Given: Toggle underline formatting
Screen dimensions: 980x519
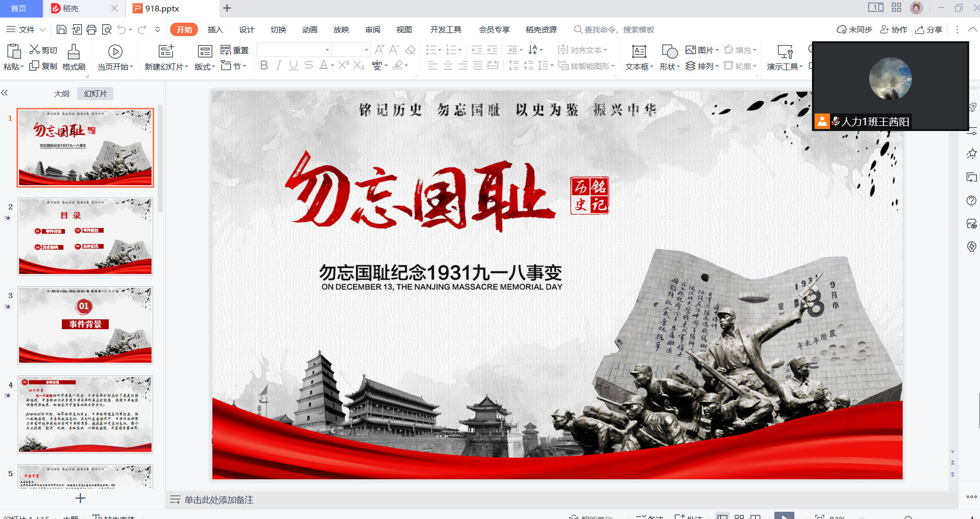Looking at the screenshot, I should pyautogui.click(x=293, y=66).
